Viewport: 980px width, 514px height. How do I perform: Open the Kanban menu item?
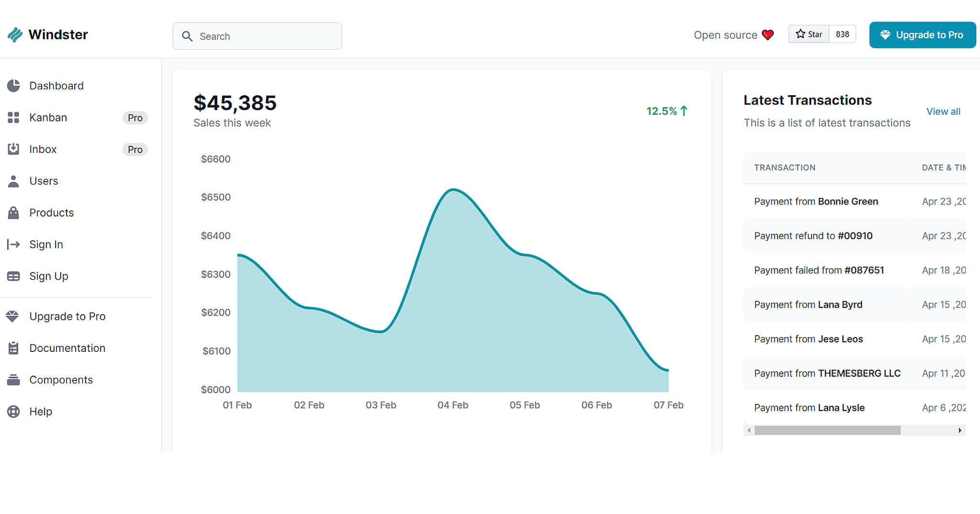(77, 118)
